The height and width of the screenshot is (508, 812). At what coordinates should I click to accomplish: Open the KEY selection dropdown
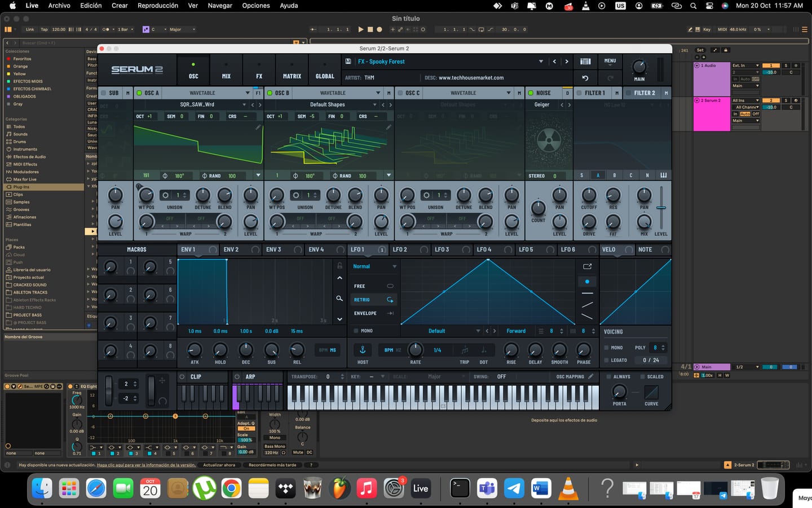pos(382,376)
